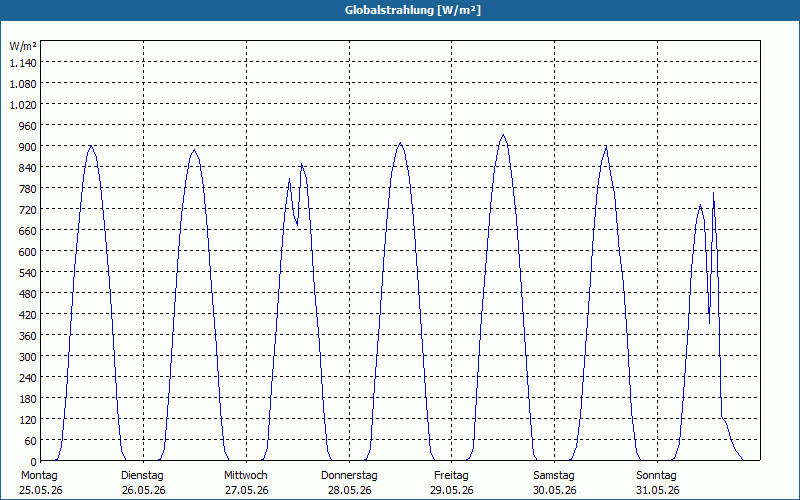800x500 pixels.
Task: Click the 900 value on y-axis
Action: 27,146
